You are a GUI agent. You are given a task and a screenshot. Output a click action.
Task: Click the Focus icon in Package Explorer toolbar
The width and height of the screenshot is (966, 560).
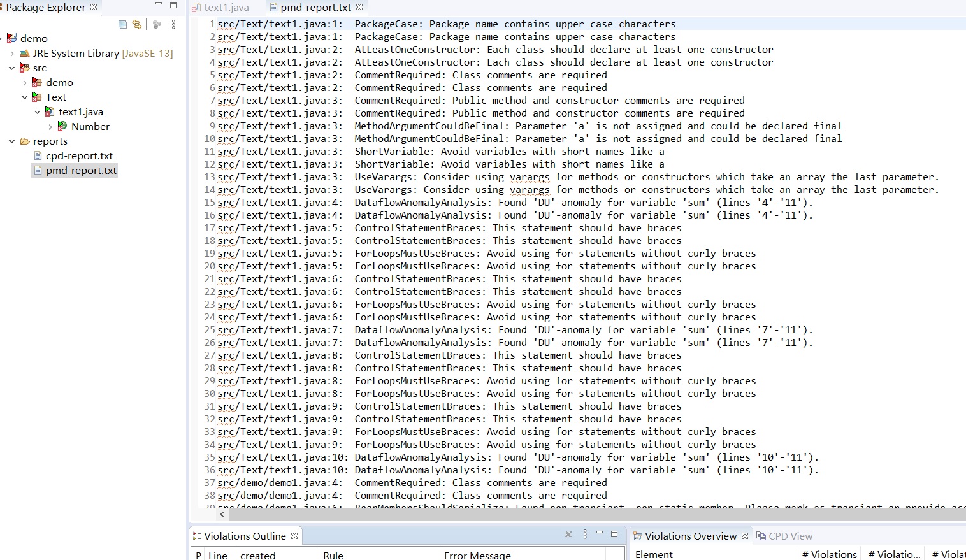pyautogui.click(x=157, y=24)
